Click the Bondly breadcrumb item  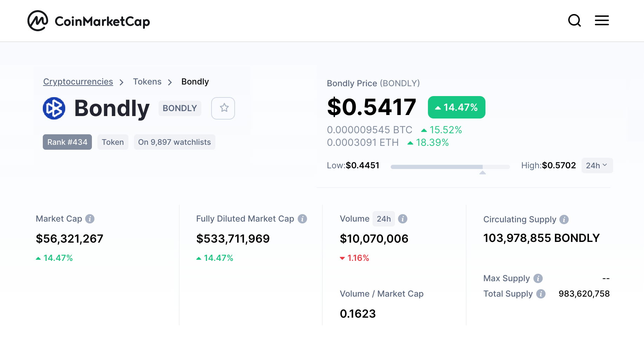click(195, 82)
